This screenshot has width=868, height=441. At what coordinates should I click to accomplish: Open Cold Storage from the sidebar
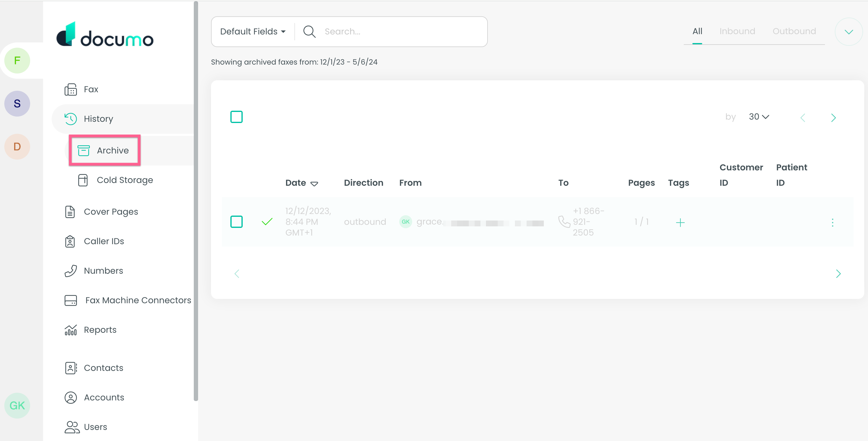(125, 180)
